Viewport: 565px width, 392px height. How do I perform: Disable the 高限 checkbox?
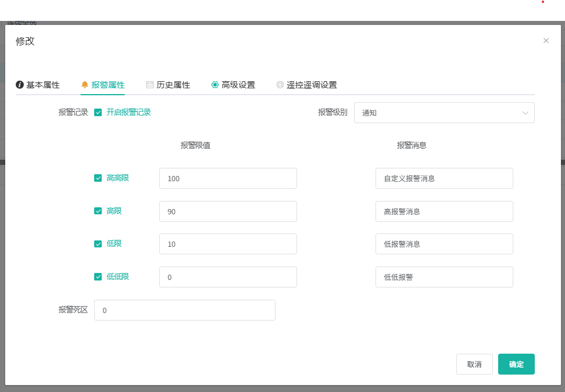pos(98,211)
